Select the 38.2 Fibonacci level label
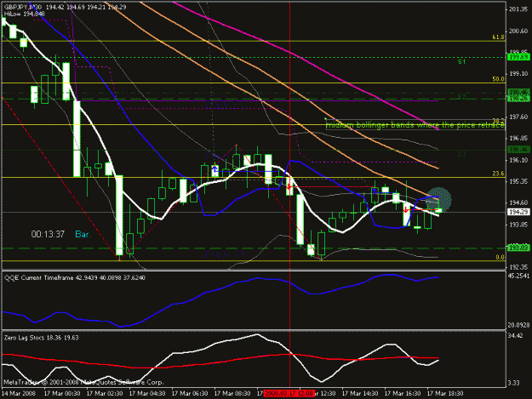This screenshot has width=532, height=399. pos(498,121)
